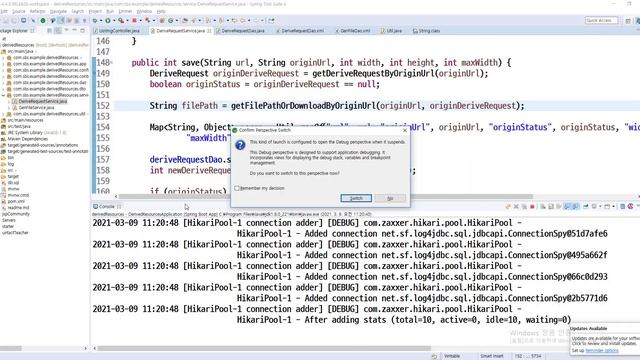Viewport: 640px width, 360px height.
Task: Click the Clear Console icon
Action: tap(543, 207)
